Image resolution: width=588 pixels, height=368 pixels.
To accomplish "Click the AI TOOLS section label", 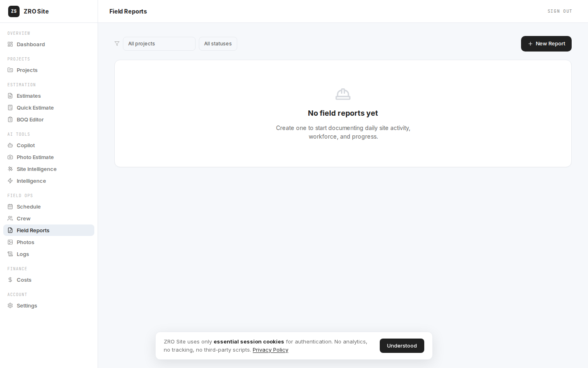I will click(x=19, y=134).
